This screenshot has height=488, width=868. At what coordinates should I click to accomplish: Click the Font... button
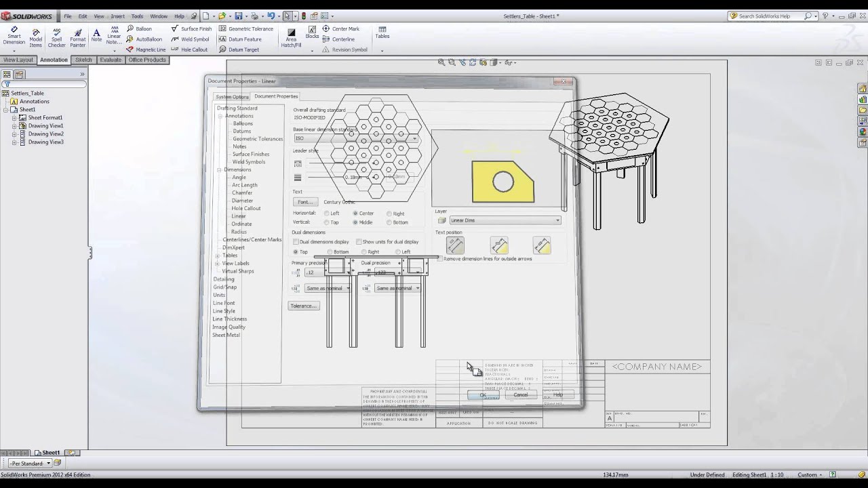(305, 202)
